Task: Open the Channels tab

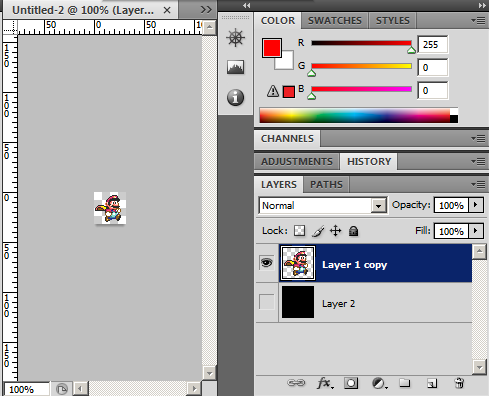Action: (x=287, y=139)
